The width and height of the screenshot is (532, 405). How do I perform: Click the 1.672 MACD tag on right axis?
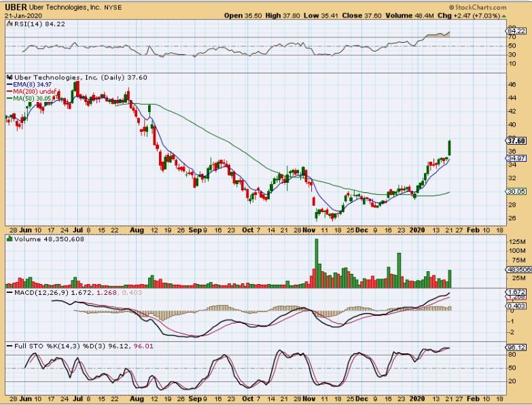coord(516,292)
